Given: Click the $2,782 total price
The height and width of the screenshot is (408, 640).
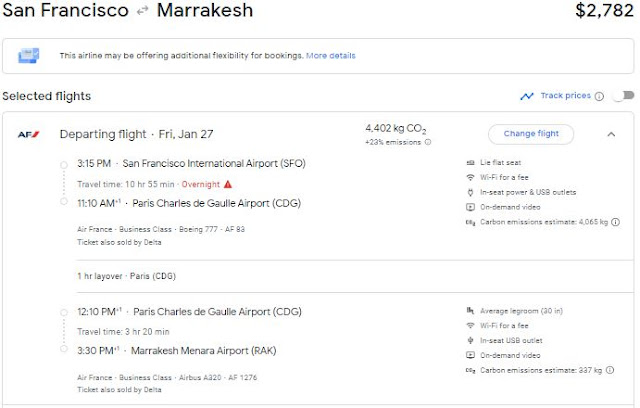Looking at the screenshot, I should tap(604, 12).
